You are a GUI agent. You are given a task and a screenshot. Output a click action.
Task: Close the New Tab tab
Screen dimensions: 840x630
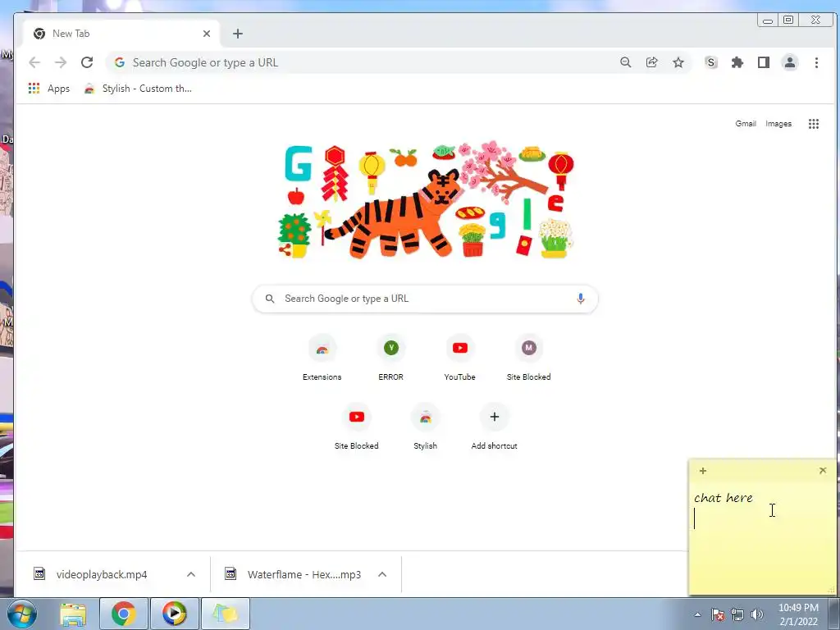[207, 34]
